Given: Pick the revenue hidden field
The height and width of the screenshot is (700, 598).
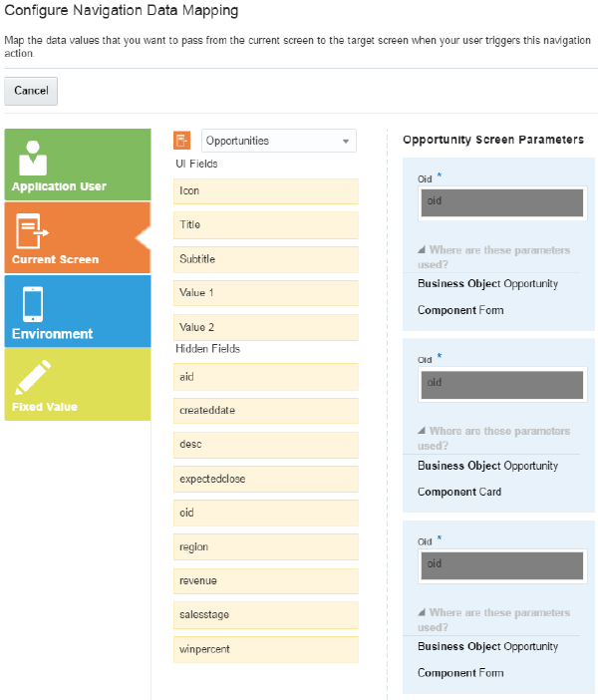Looking at the screenshot, I should coord(265,581).
